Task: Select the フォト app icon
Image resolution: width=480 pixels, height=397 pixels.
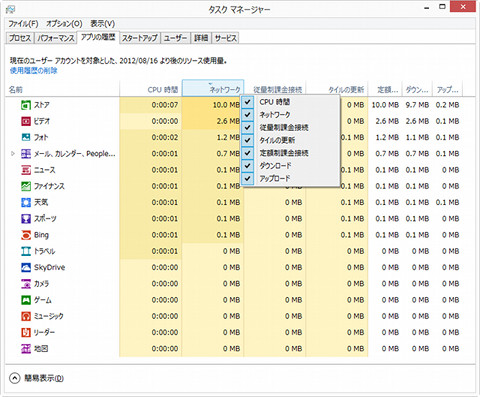Action: pos(26,137)
